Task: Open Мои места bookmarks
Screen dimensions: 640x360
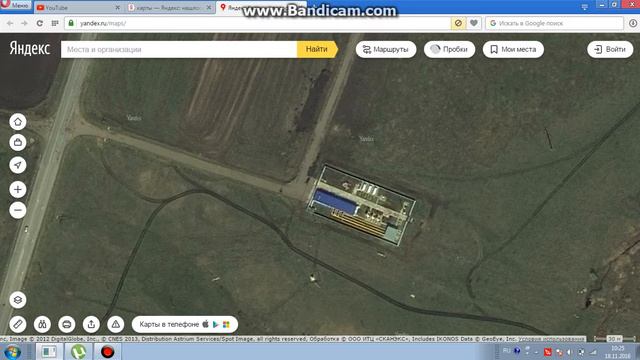Action: pos(513,49)
